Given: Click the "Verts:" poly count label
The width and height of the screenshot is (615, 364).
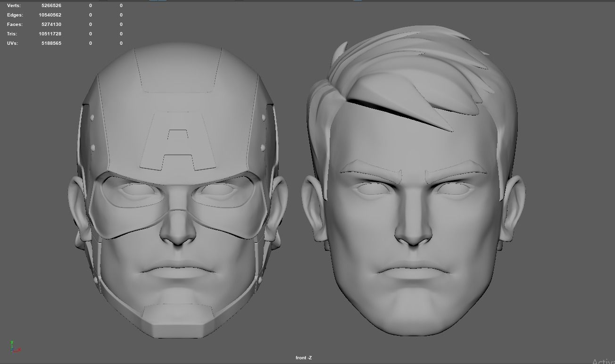Looking at the screenshot, I should click(x=14, y=6).
